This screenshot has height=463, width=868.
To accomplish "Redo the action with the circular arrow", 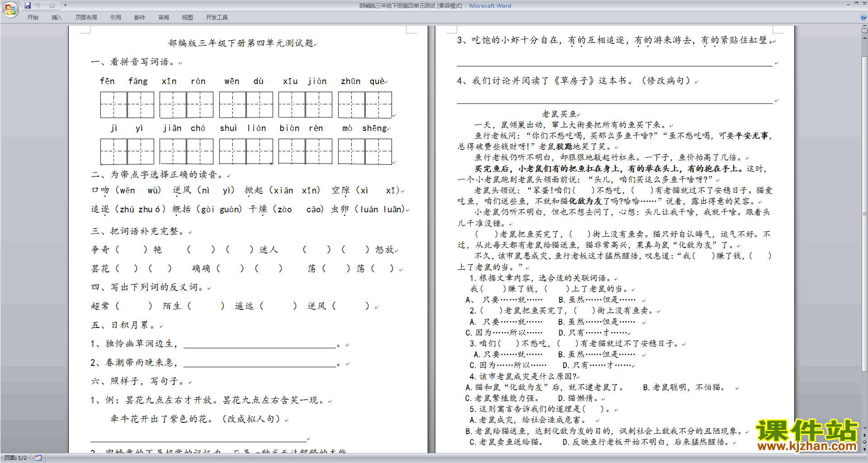I will point(52,5).
